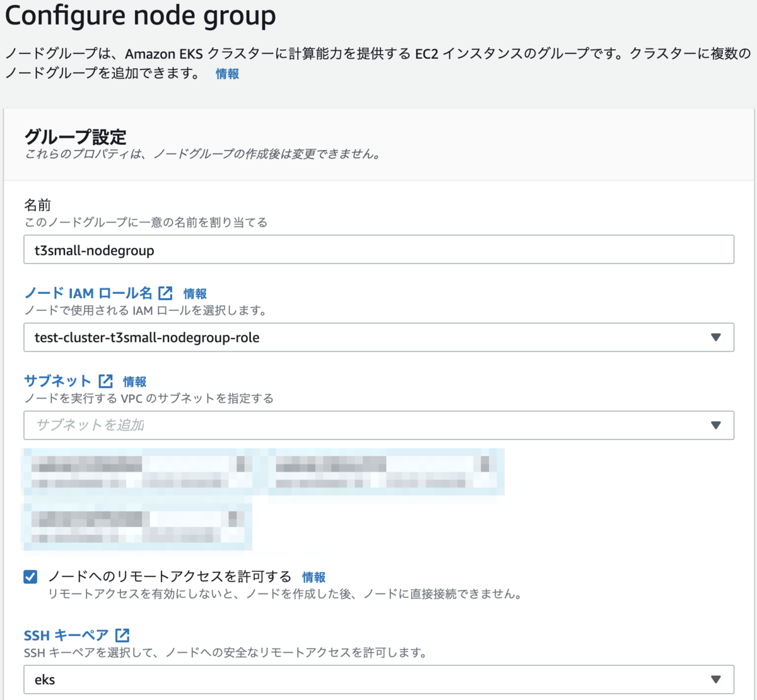The height and width of the screenshot is (700, 757).
Task: Open SSH key pair dropdown showing eks
Action: (x=378, y=679)
